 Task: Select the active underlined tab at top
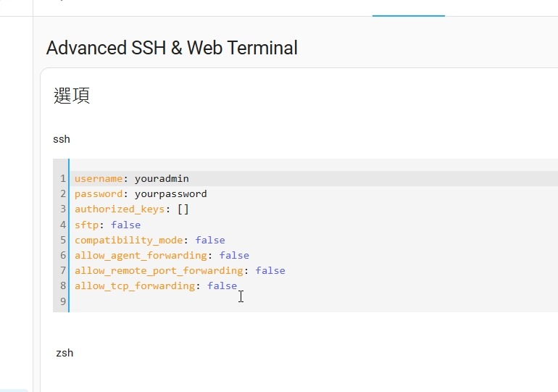click(408, 9)
